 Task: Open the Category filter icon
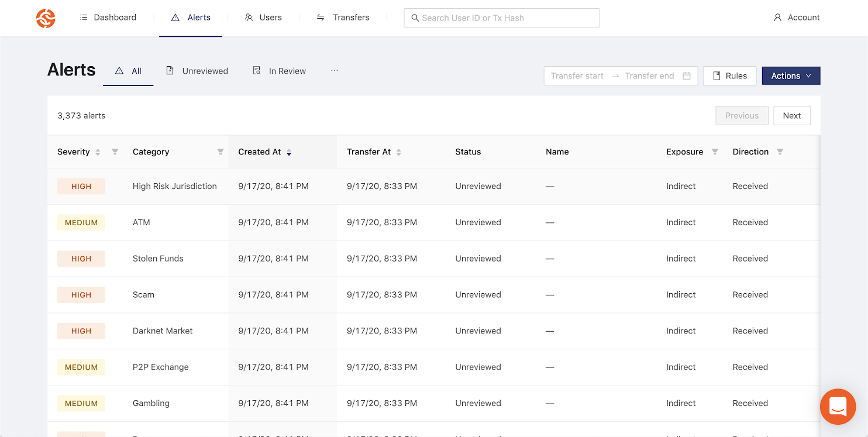(221, 152)
